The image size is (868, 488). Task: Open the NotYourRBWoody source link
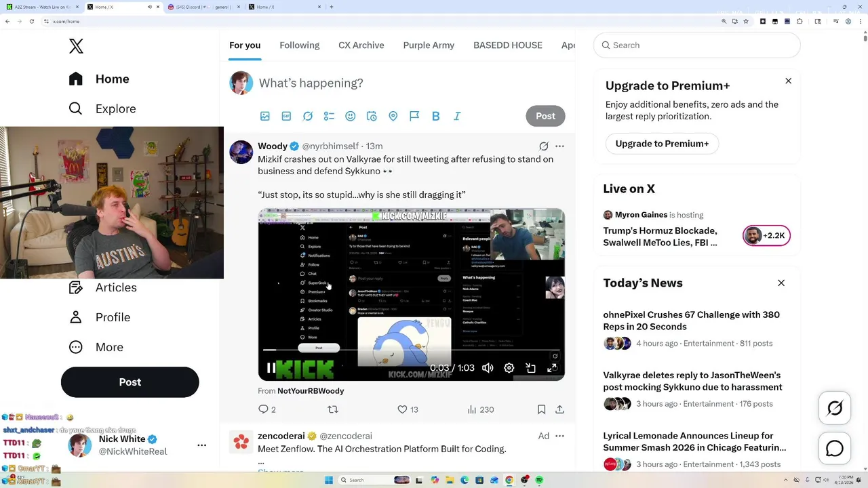[x=311, y=391]
